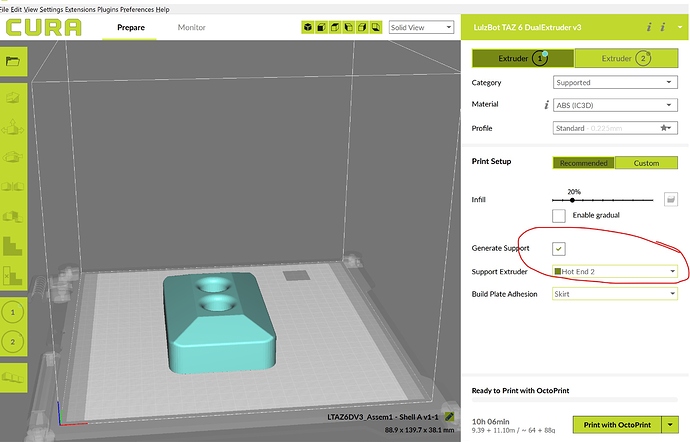Open the Category dropdown showing Supported

pos(615,82)
